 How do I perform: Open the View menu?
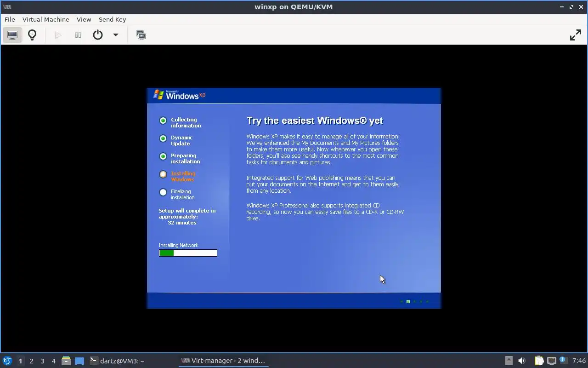tap(84, 19)
